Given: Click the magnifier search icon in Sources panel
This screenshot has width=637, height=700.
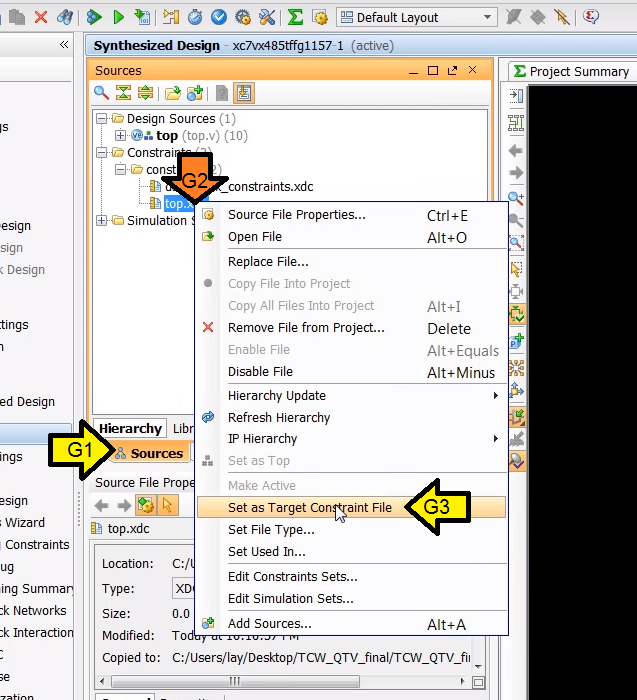Looking at the screenshot, I should coord(101,93).
